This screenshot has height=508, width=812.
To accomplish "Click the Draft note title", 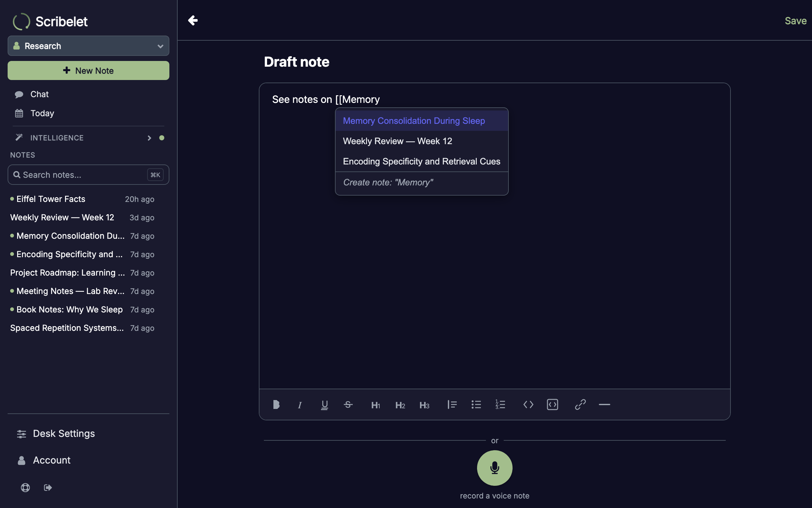I will (x=297, y=62).
